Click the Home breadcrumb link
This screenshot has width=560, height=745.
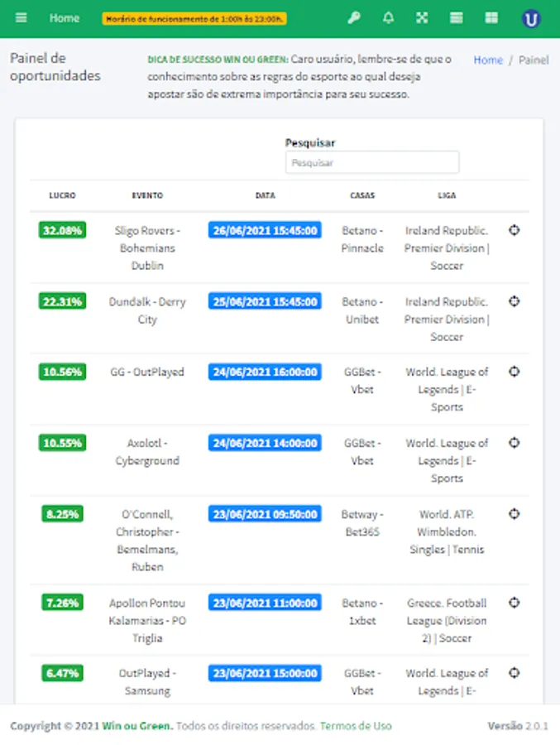tap(488, 60)
